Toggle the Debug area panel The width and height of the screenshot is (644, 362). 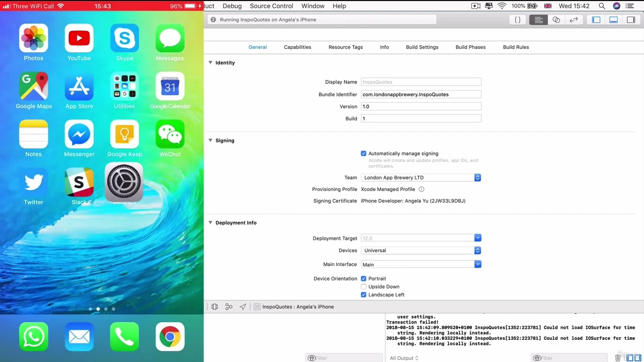tap(613, 20)
